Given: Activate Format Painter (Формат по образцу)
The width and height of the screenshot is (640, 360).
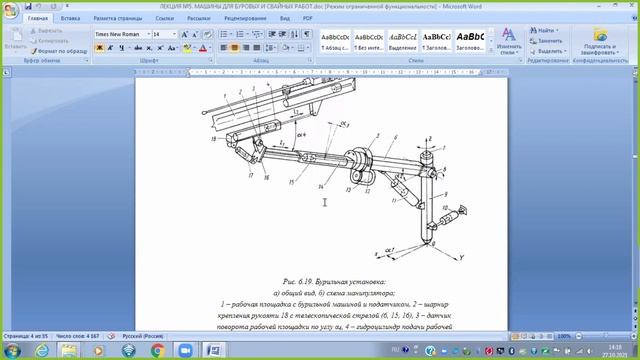Looking at the screenshot, I should coord(59,51).
